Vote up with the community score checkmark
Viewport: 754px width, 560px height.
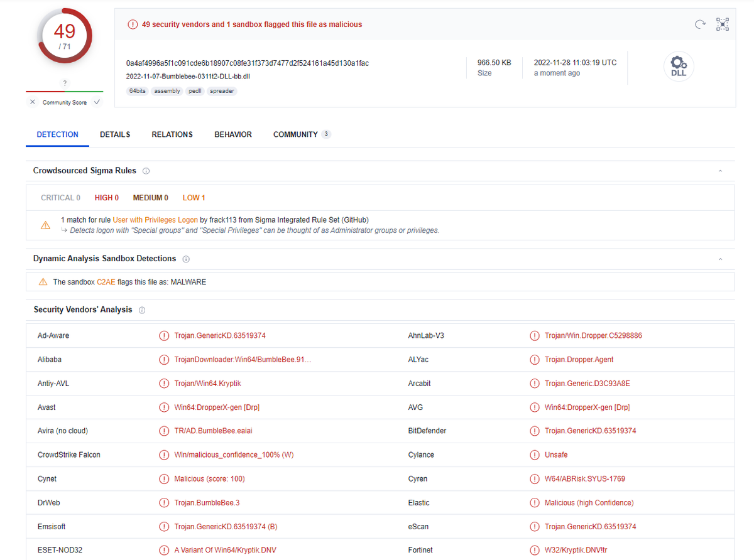pos(97,102)
